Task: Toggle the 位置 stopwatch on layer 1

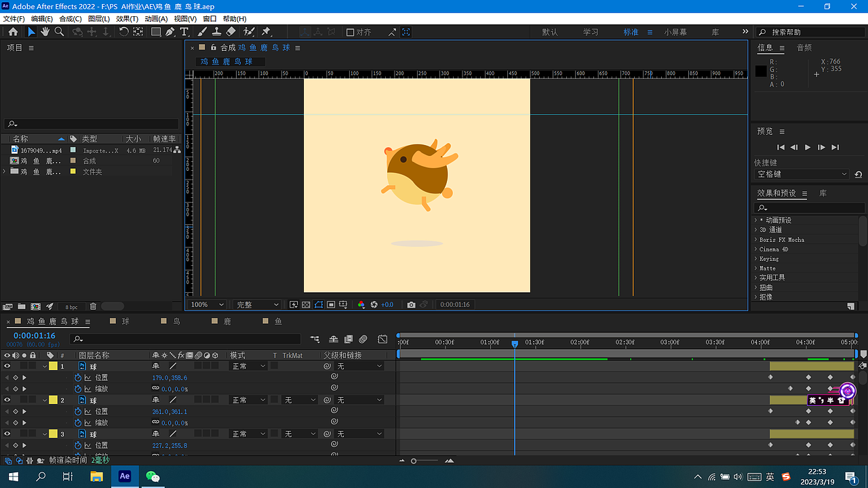Action: point(77,378)
